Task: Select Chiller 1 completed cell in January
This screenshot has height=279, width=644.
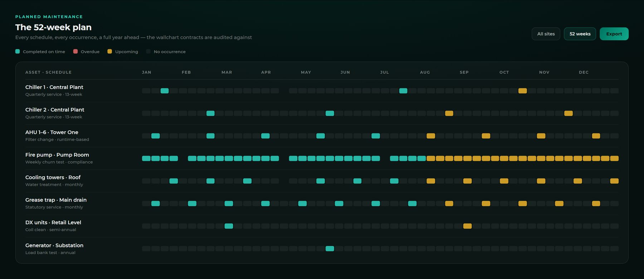Action: 165,91
